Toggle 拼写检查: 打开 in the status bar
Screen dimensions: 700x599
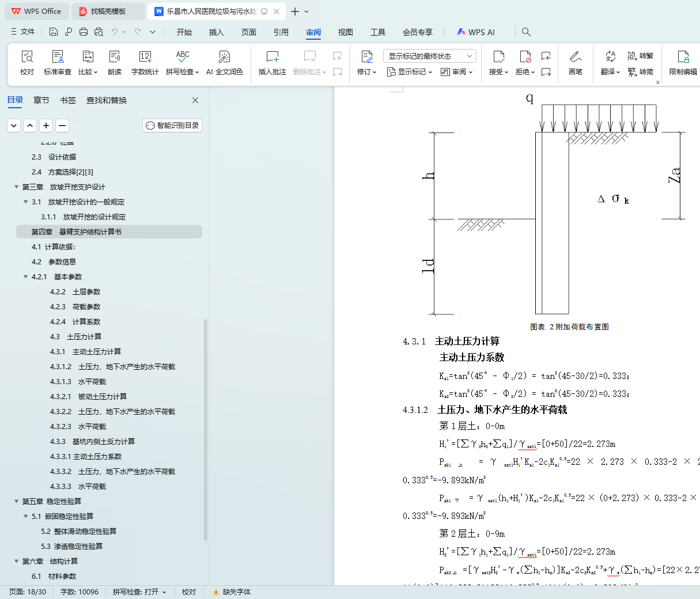[139, 592]
